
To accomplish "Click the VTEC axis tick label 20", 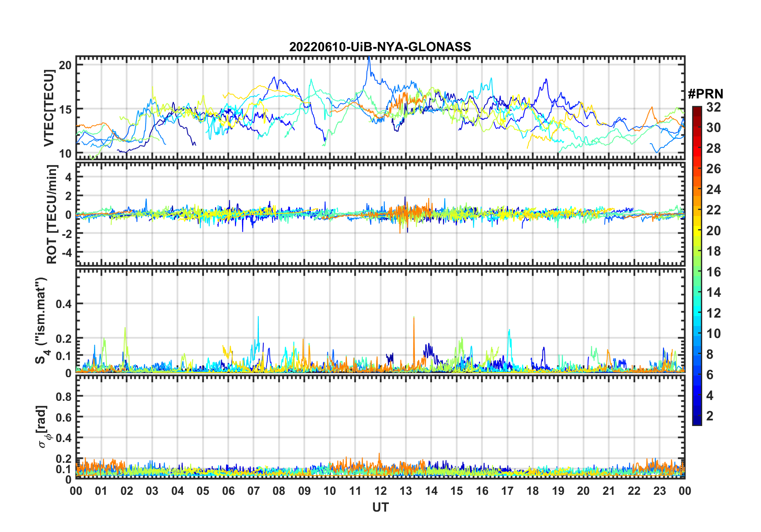I will 65,65.
